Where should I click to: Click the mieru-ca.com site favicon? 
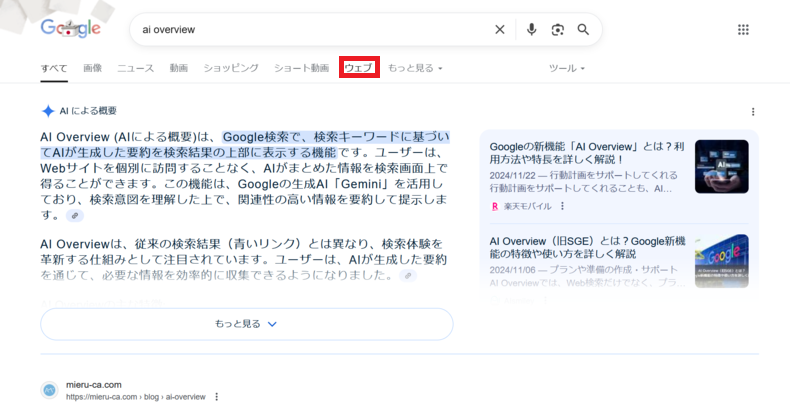coord(49,390)
